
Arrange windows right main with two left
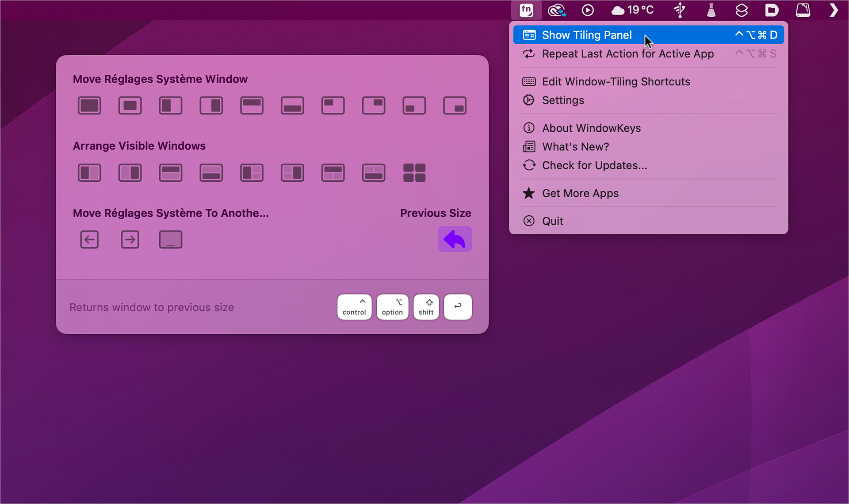(292, 173)
